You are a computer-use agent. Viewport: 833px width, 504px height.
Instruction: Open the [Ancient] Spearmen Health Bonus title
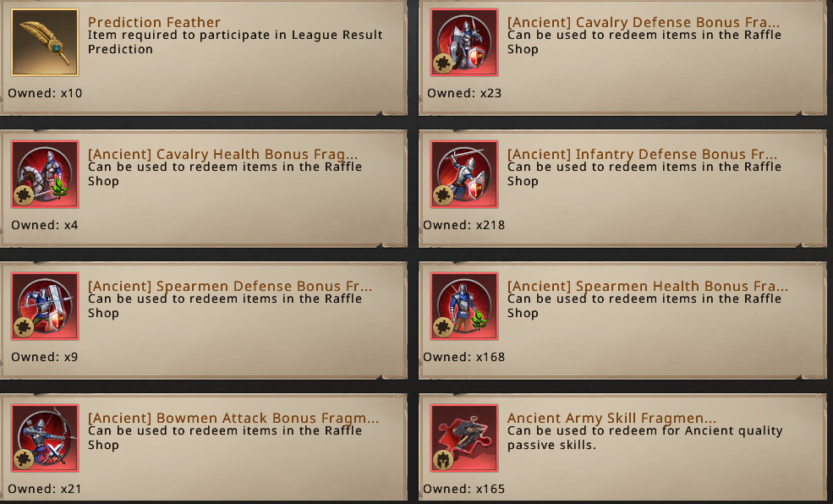648,287
